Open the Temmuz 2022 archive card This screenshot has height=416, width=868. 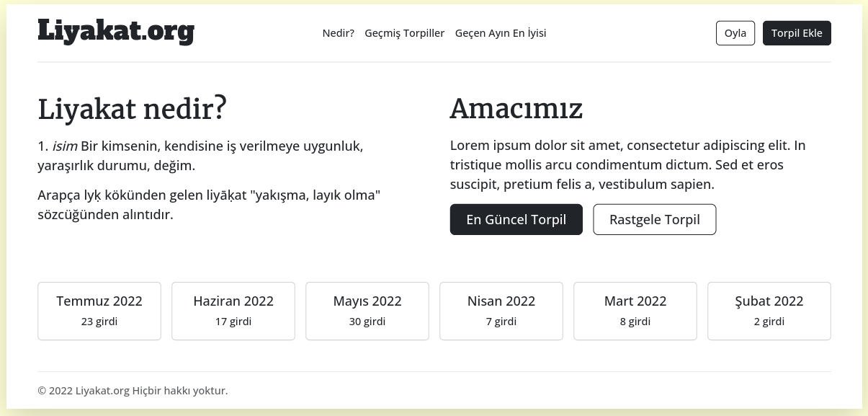(99, 311)
